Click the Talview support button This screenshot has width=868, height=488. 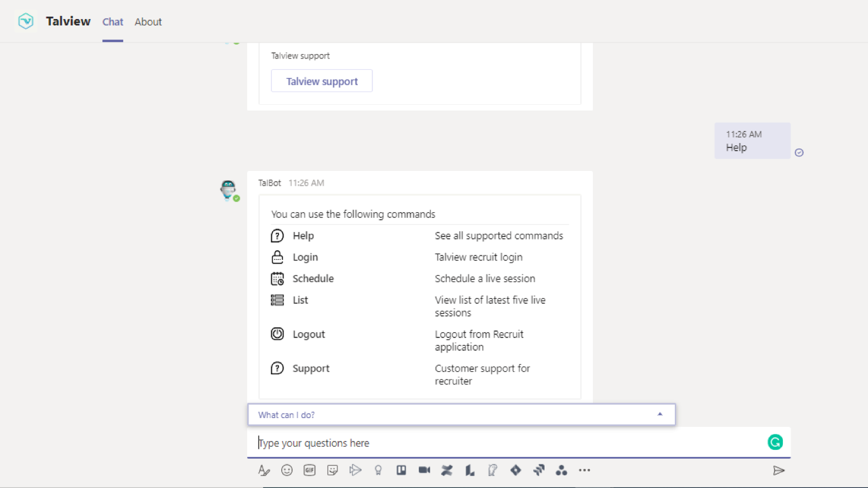click(322, 81)
